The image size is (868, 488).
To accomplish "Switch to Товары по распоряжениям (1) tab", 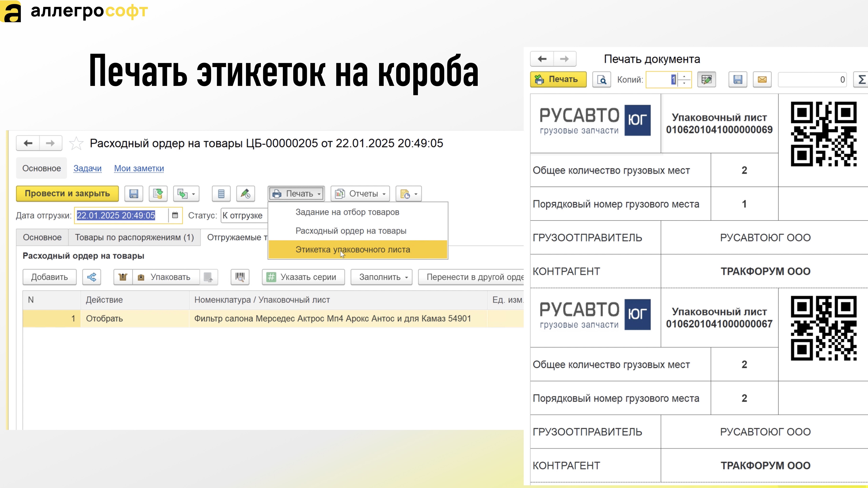I will tap(134, 237).
